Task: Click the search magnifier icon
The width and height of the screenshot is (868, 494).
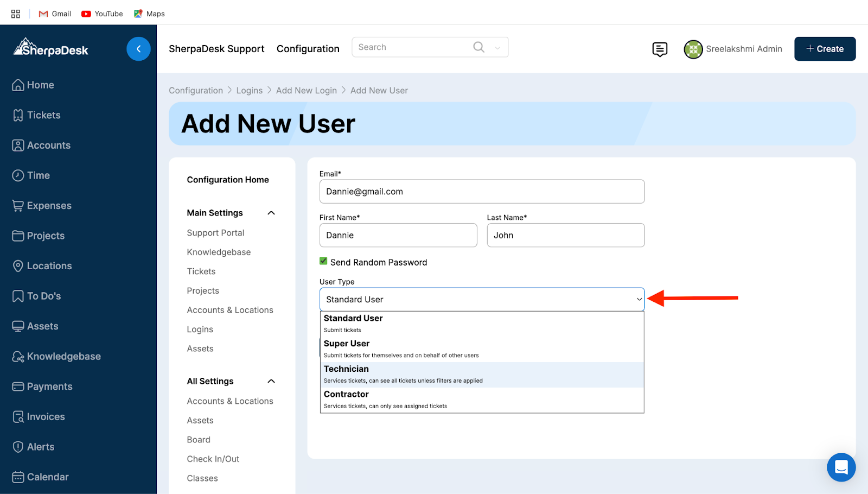Action: 478,47
